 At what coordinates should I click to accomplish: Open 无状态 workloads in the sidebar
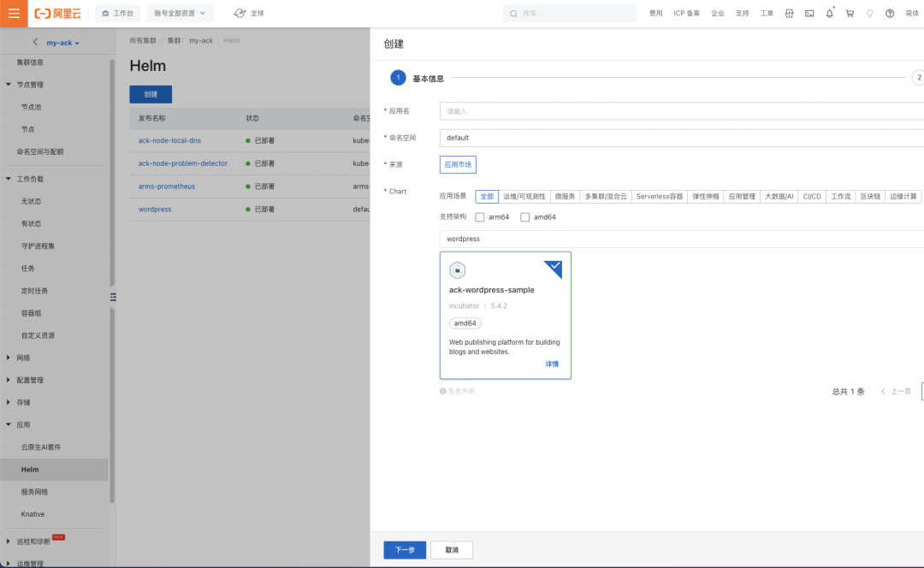point(32,201)
